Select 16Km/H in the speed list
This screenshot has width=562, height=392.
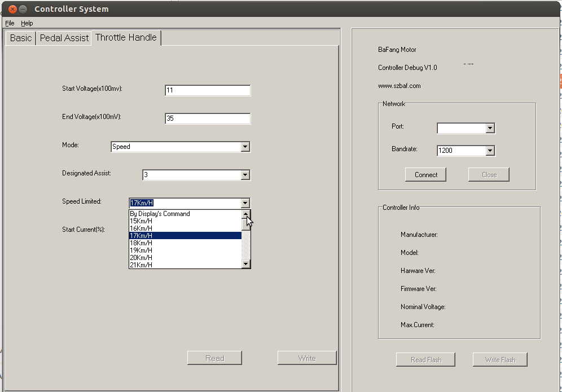tap(185, 228)
